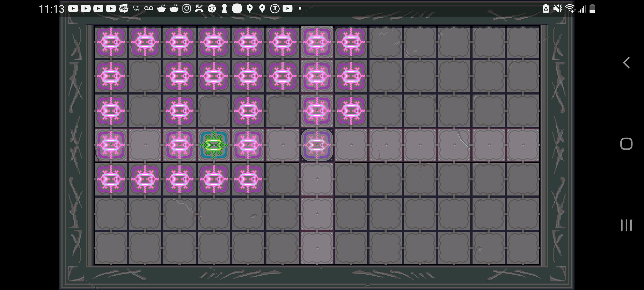Image resolution: width=644 pixels, height=290 pixels.
Task: Tap the Chrome icon in the status bar
Action: 212,9
